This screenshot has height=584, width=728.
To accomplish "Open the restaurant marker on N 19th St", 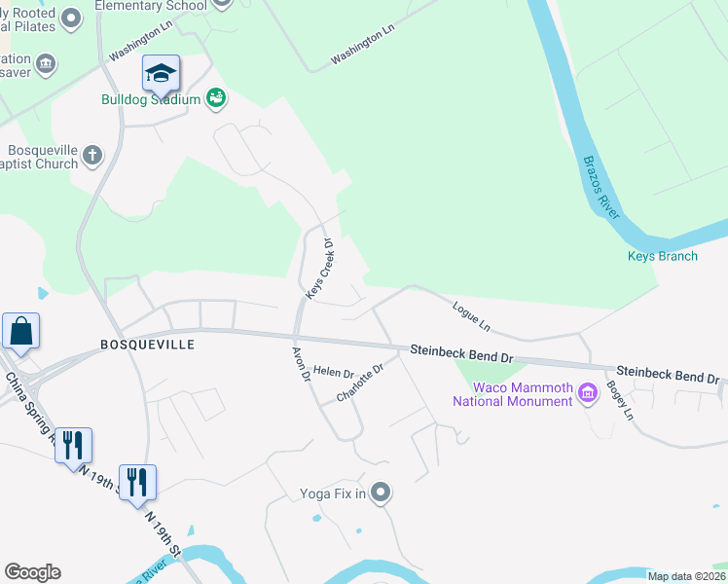I will 137,484.
